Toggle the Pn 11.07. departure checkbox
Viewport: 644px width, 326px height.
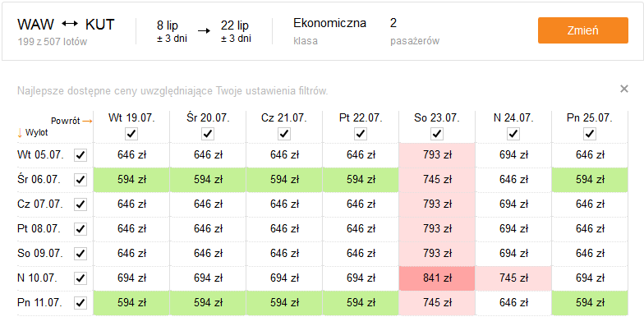click(x=80, y=303)
